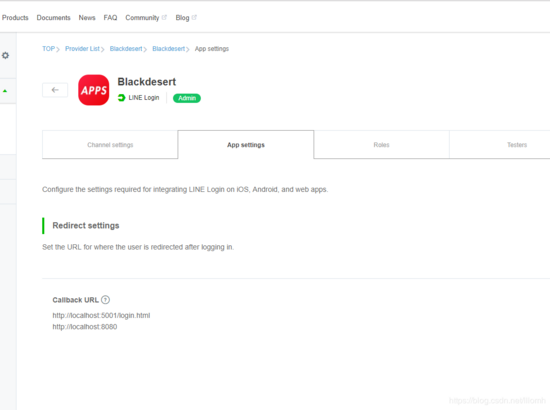The height and width of the screenshot is (410, 550).
Task: Click the Provider List breadcrumb link
Action: [82, 49]
